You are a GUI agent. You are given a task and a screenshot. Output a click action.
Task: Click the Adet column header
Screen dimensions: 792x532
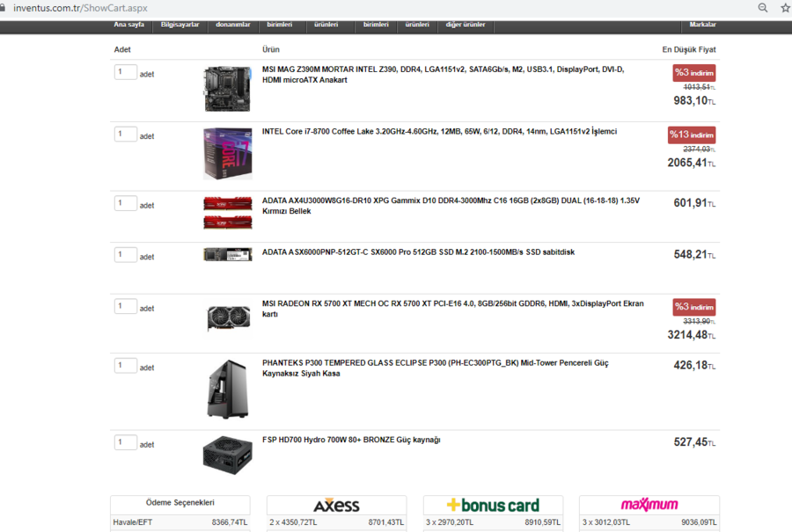point(122,49)
